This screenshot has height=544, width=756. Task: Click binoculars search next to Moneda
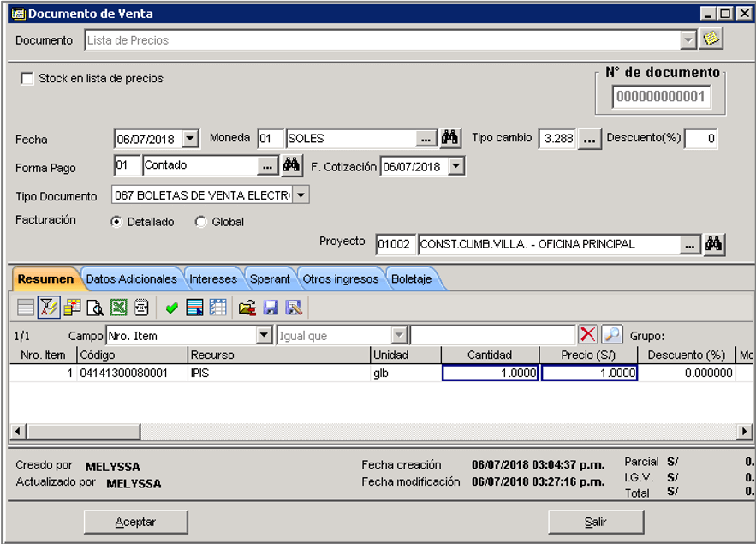click(449, 138)
